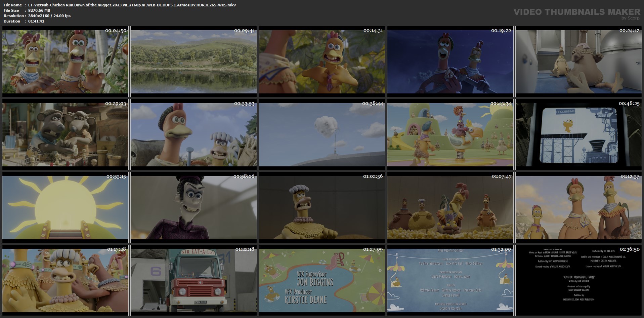This screenshot has width=644, height=318.
Task: Open the villain woman thumbnail at 00:58:06
Action: coord(194,207)
